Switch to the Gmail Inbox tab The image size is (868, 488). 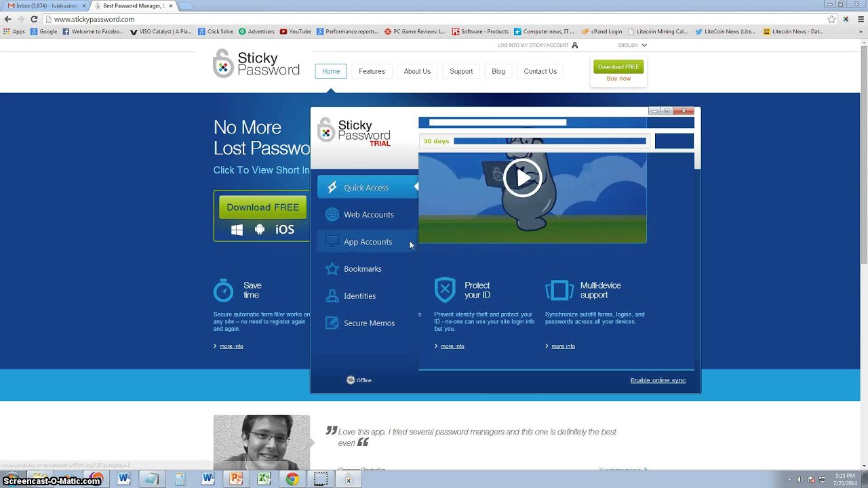click(45, 5)
